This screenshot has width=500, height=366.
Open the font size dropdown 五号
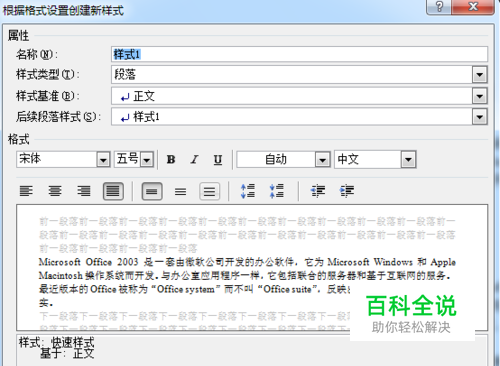click(147, 160)
